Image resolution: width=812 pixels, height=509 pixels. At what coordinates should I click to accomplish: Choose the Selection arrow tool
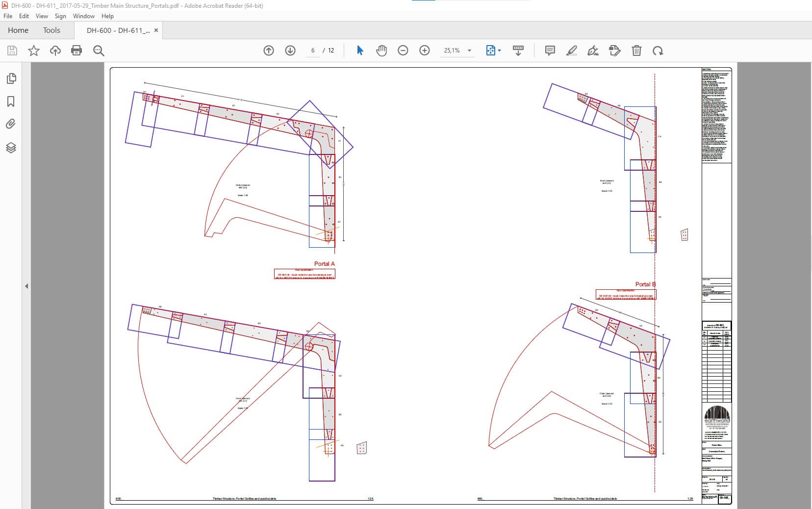coord(360,51)
